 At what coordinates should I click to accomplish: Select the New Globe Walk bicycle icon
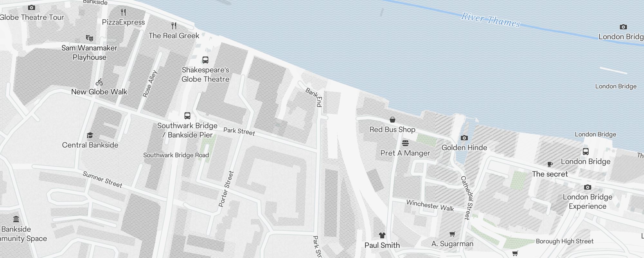(x=99, y=82)
